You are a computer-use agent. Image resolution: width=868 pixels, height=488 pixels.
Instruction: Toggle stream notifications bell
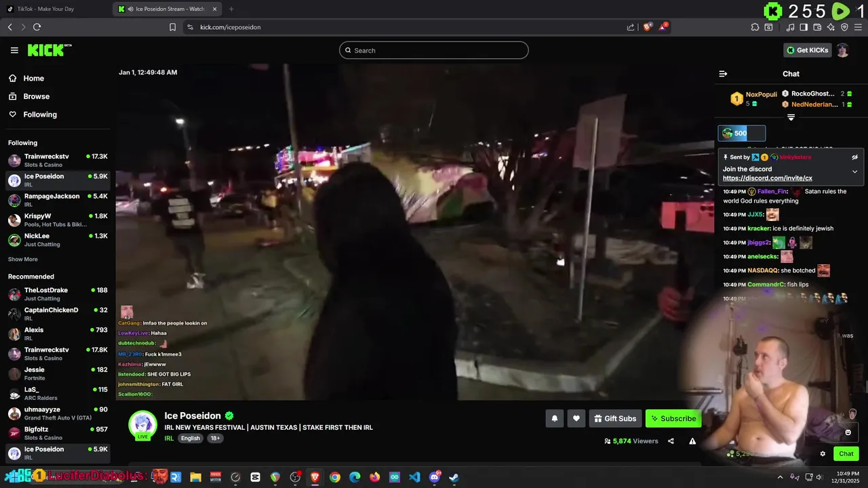pyautogui.click(x=554, y=418)
